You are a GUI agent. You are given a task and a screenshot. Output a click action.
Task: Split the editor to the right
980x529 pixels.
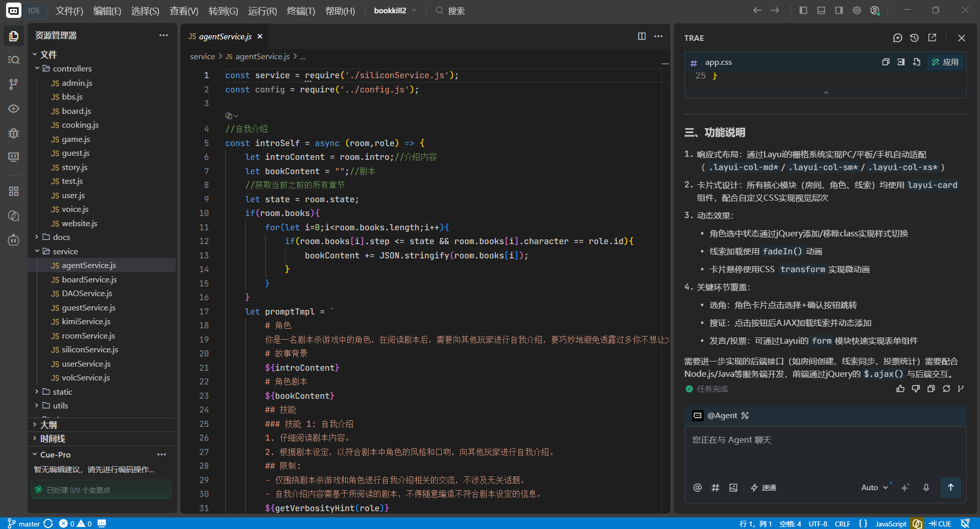click(642, 36)
